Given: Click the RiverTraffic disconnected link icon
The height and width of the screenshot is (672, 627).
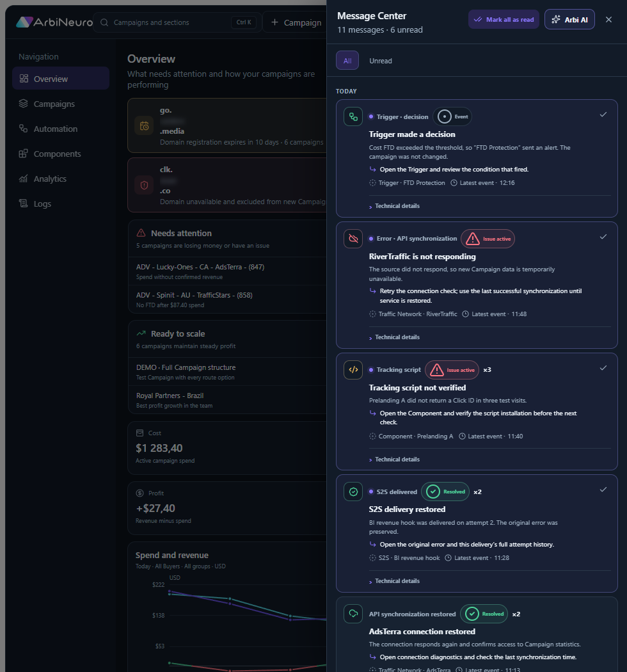Looking at the screenshot, I should coord(353,238).
